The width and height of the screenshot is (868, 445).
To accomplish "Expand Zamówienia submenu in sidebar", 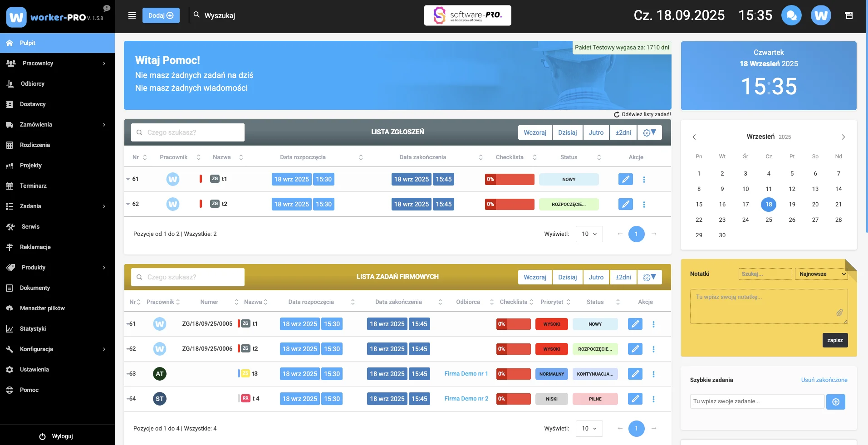I will click(x=104, y=125).
